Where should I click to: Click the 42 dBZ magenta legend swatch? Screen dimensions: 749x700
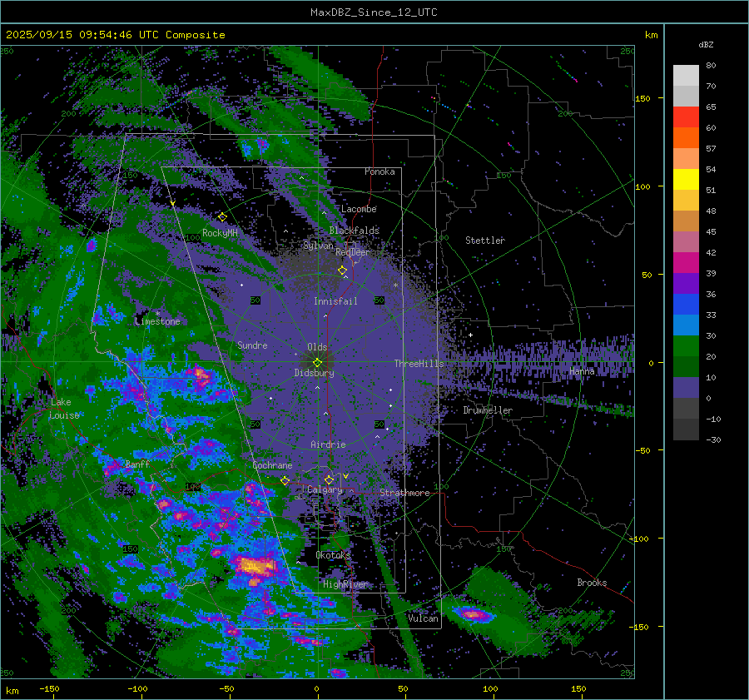pyautogui.click(x=686, y=263)
